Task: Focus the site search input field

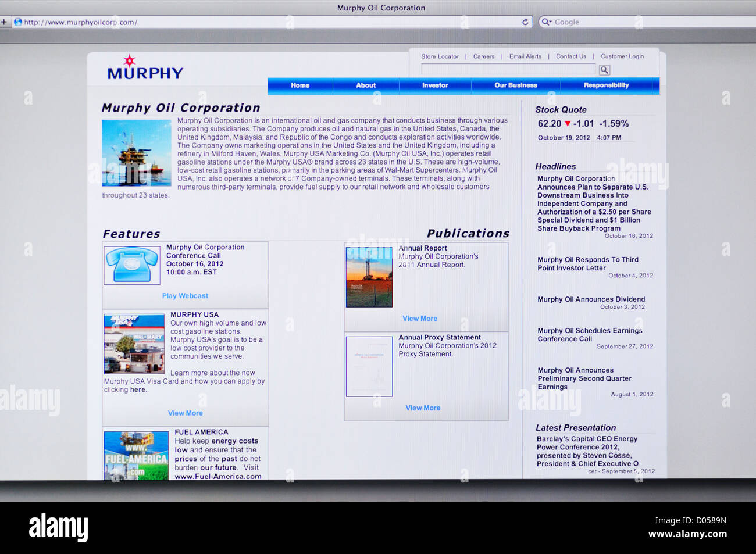Action: [508, 70]
